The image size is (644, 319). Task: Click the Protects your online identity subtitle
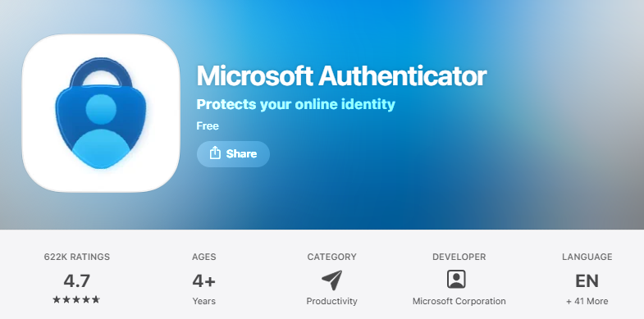[295, 104]
